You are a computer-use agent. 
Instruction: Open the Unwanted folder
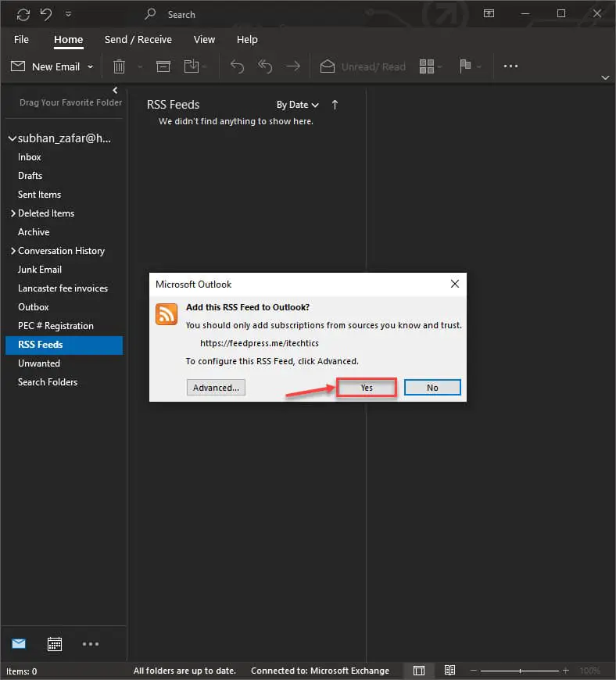click(39, 363)
